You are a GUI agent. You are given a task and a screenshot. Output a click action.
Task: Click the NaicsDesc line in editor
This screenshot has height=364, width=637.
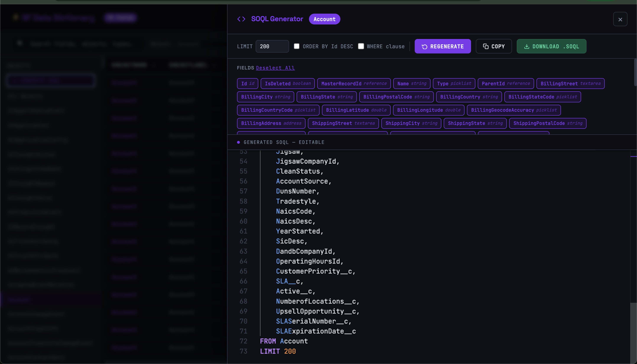pos(296,221)
